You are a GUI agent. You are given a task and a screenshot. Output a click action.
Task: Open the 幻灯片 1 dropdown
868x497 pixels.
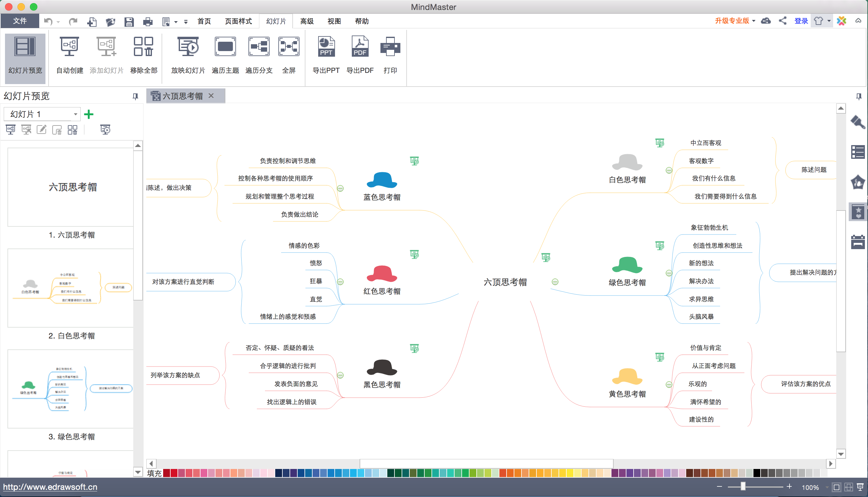point(76,114)
